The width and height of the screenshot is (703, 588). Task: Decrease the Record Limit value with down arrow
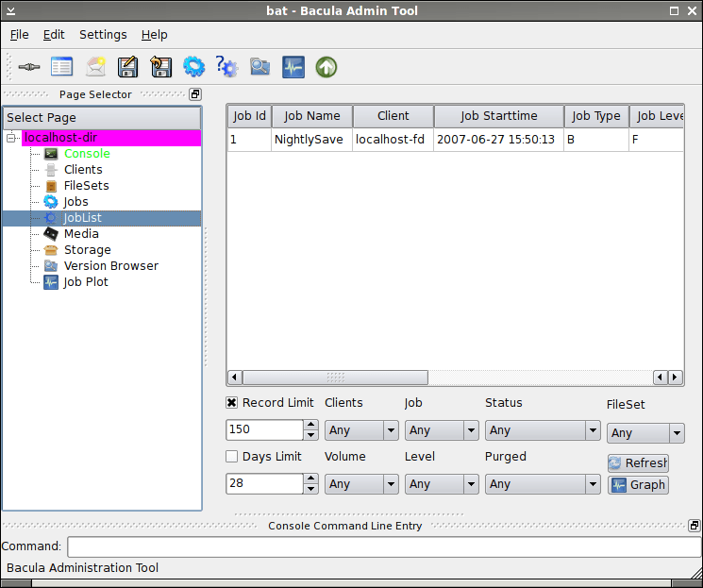point(310,435)
